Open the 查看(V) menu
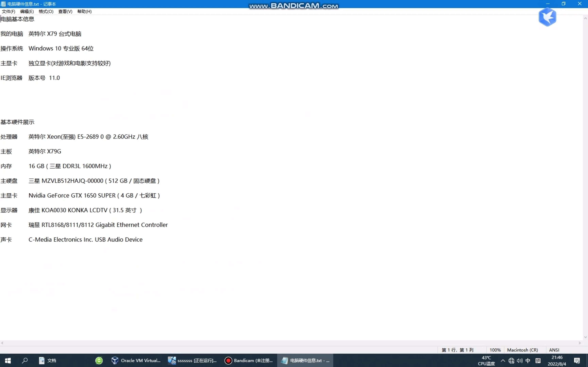Screen dimensions: 588x367 point(65,11)
